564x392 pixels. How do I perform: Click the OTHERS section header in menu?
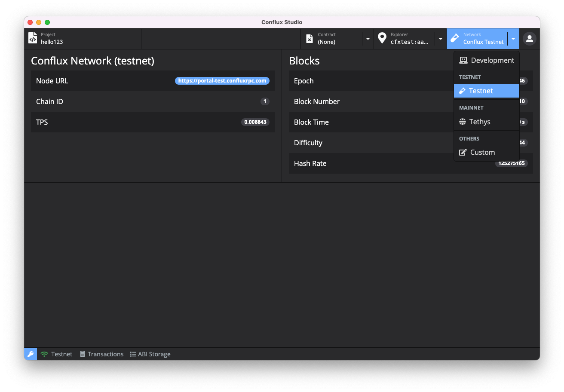tap(469, 139)
